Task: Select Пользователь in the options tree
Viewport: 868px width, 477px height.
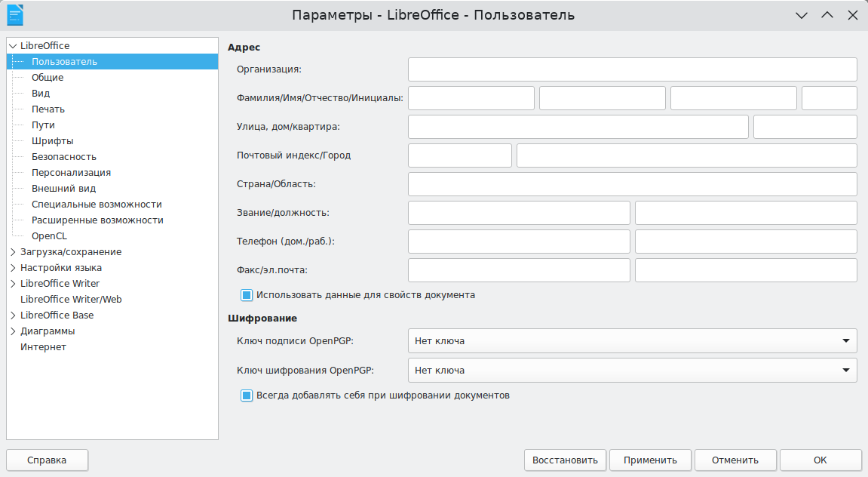Action: point(112,61)
